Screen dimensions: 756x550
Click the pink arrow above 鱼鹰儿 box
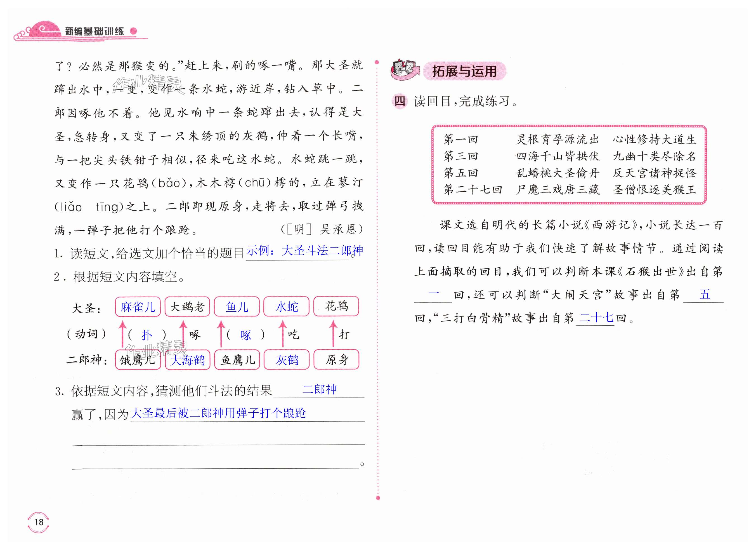point(221,333)
